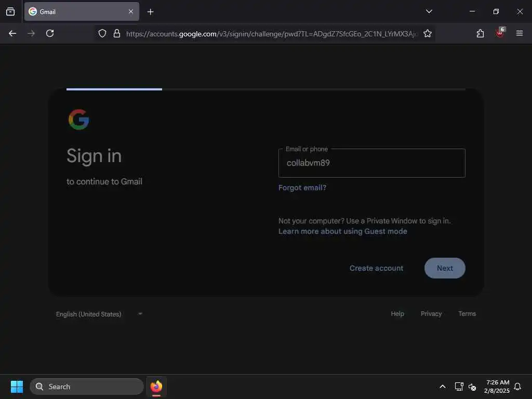Open network status tray icon
The width and height of the screenshot is (532, 399).
459,387
